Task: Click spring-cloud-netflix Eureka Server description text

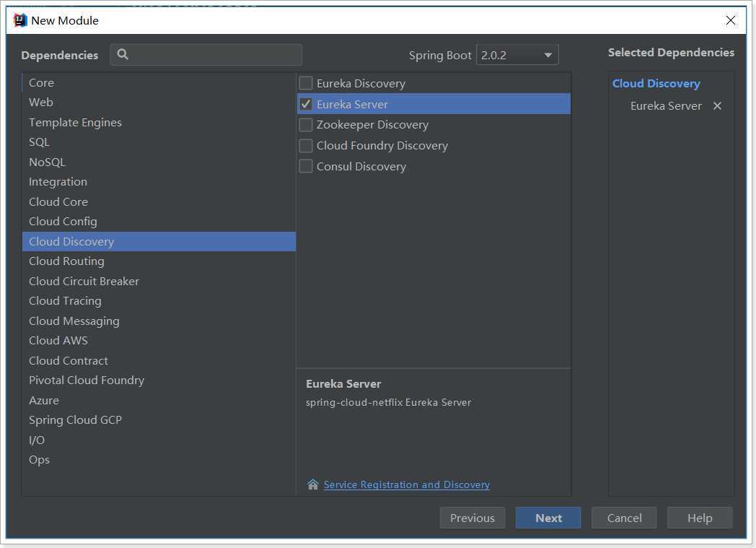Action: tap(388, 402)
